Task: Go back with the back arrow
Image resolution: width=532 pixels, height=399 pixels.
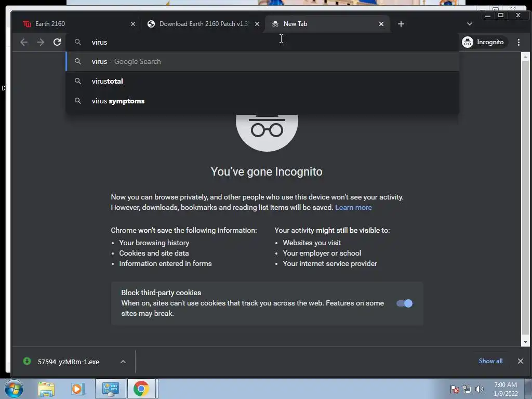Action: [x=24, y=42]
